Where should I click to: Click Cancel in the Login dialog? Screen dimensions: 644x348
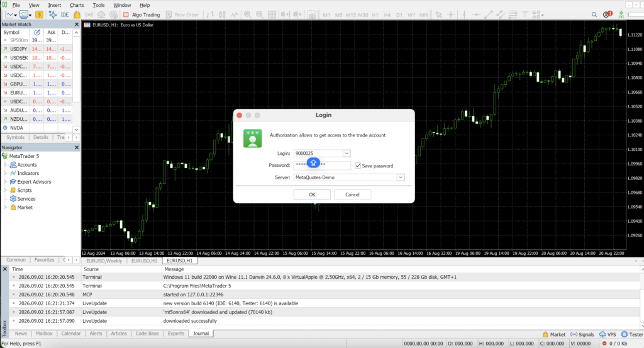(x=352, y=194)
